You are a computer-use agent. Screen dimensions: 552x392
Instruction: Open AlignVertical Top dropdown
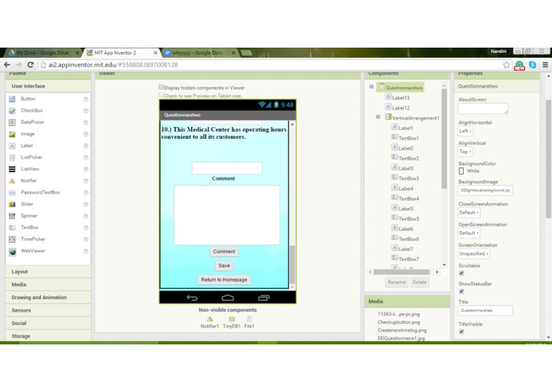pyautogui.click(x=465, y=152)
